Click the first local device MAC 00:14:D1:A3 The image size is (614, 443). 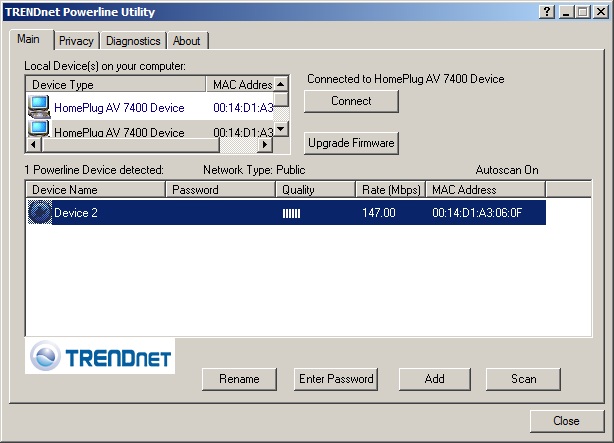tap(243, 108)
